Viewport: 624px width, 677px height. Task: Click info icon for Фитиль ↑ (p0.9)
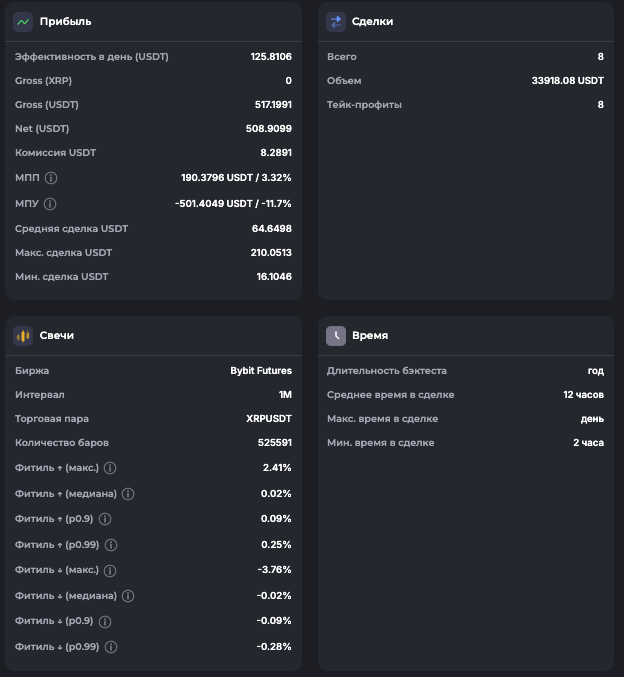[x=105, y=519]
